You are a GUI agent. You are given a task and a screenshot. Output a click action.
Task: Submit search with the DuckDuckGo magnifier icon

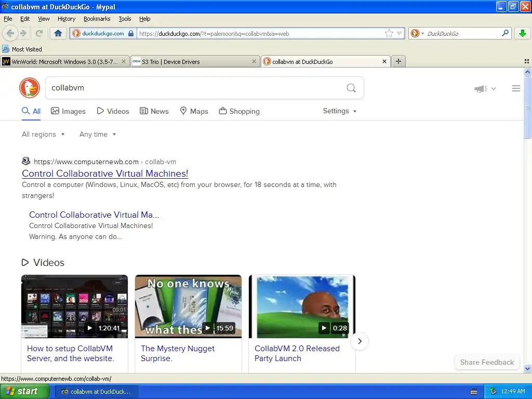click(x=351, y=88)
